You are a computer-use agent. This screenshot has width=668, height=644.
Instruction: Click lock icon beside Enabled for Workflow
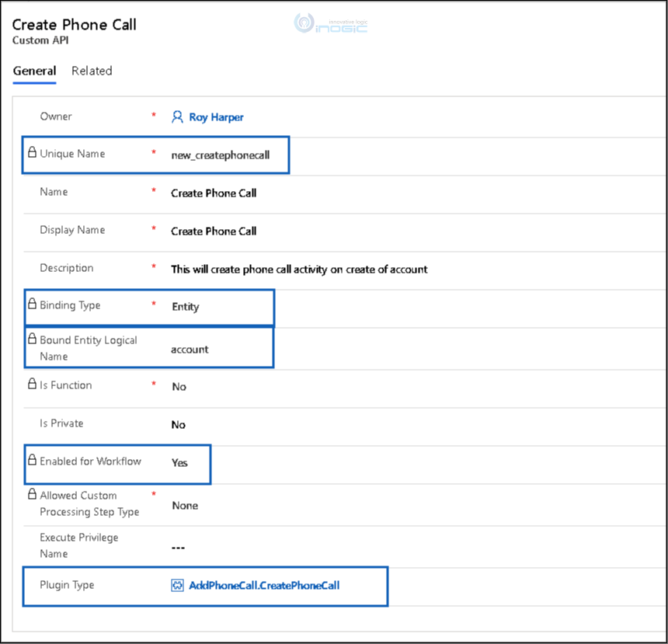tap(32, 459)
